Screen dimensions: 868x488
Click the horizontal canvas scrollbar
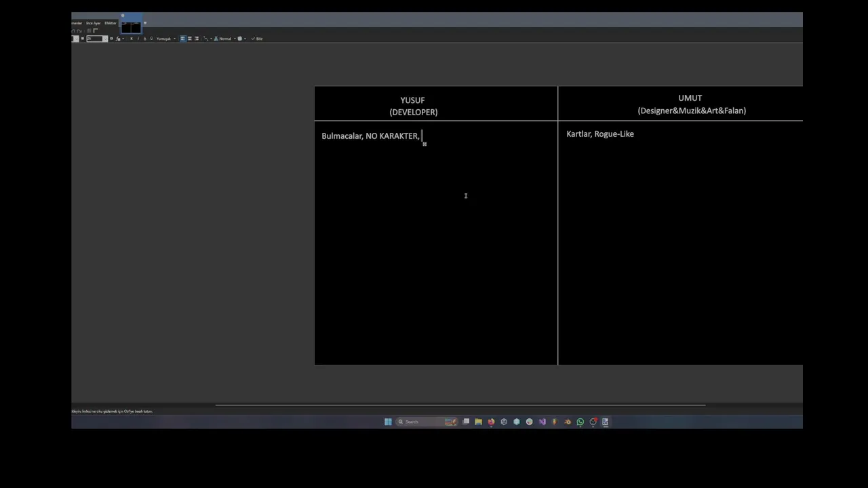point(460,405)
